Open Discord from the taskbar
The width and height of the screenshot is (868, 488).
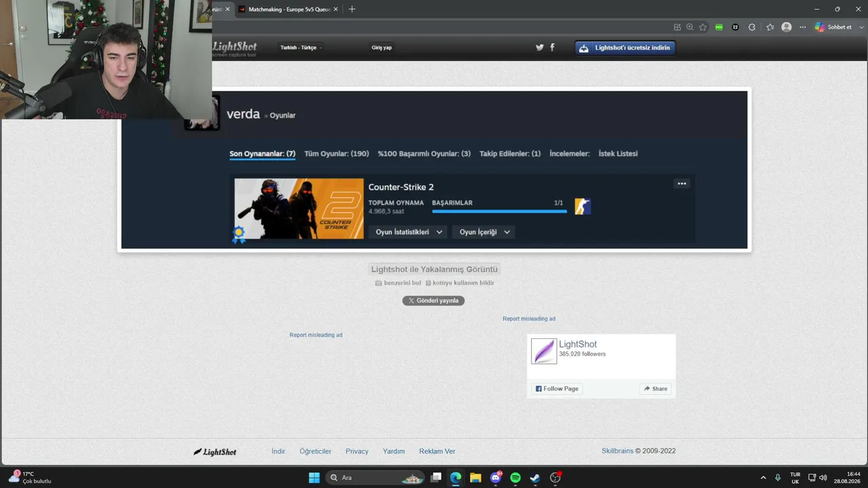tap(496, 478)
